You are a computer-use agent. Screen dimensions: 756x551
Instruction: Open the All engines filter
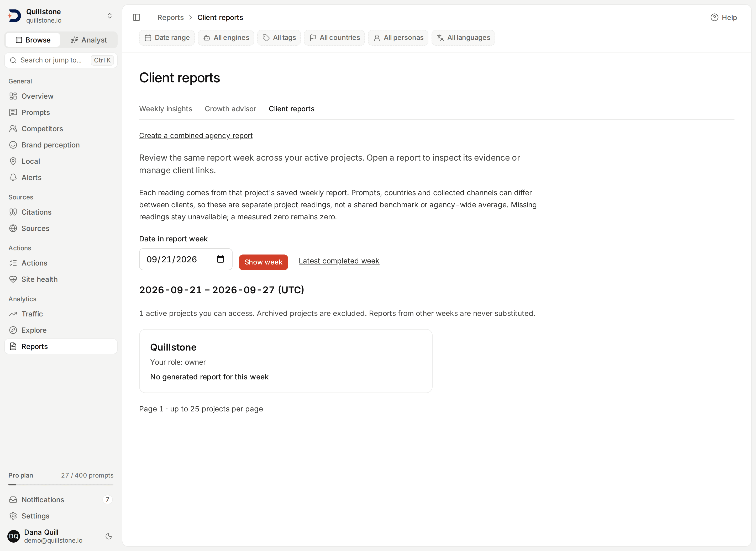(226, 38)
